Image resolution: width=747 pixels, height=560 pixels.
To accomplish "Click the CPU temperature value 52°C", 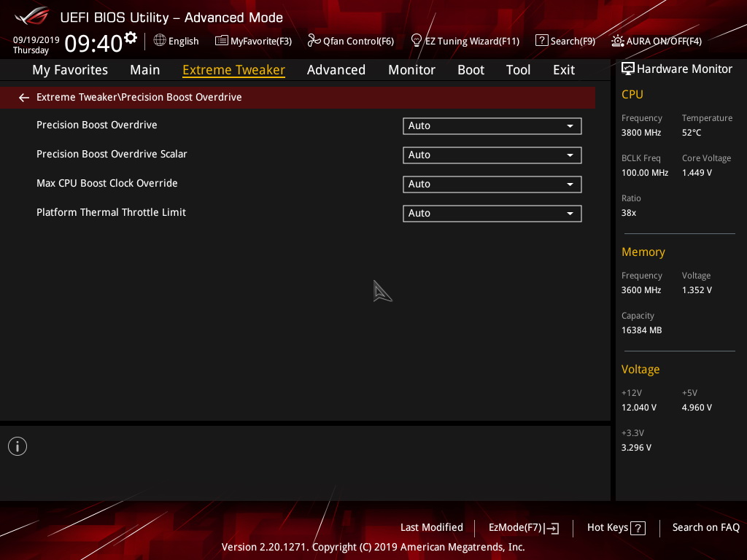I will [692, 133].
